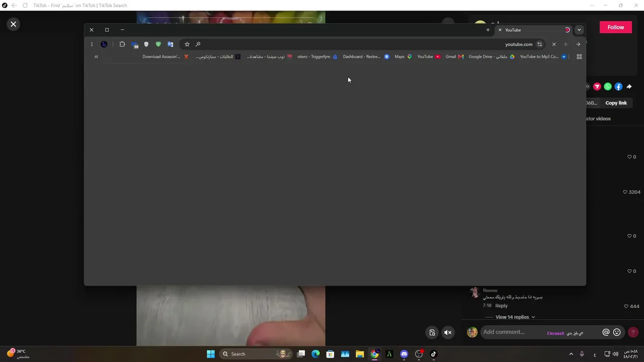Share the TikTok video to Facebook
Viewport: 644px width, 362px height.
618,86
